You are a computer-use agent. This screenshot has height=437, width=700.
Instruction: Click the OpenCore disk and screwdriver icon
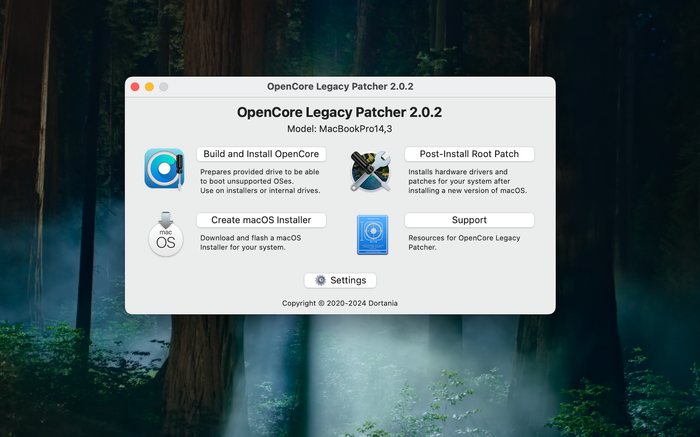[165, 169]
